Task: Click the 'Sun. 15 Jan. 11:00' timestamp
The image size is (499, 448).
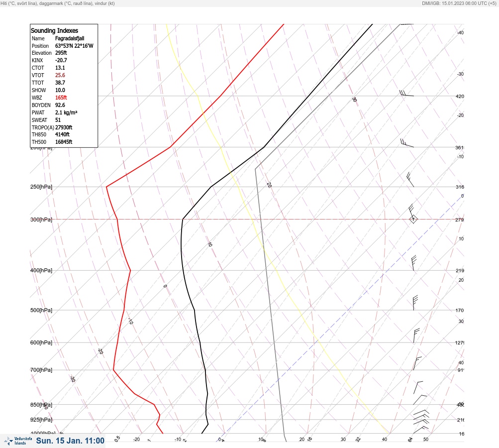Action: click(70, 441)
